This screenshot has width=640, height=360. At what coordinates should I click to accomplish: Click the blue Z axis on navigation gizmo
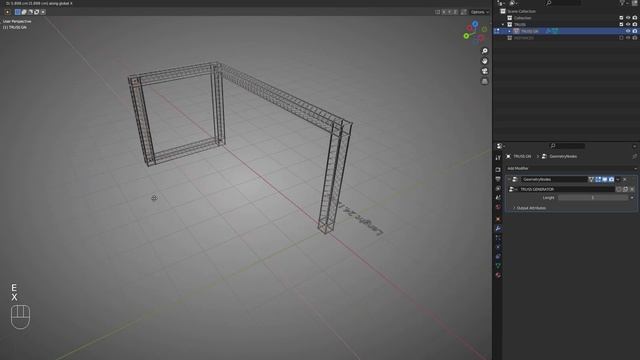475,24
